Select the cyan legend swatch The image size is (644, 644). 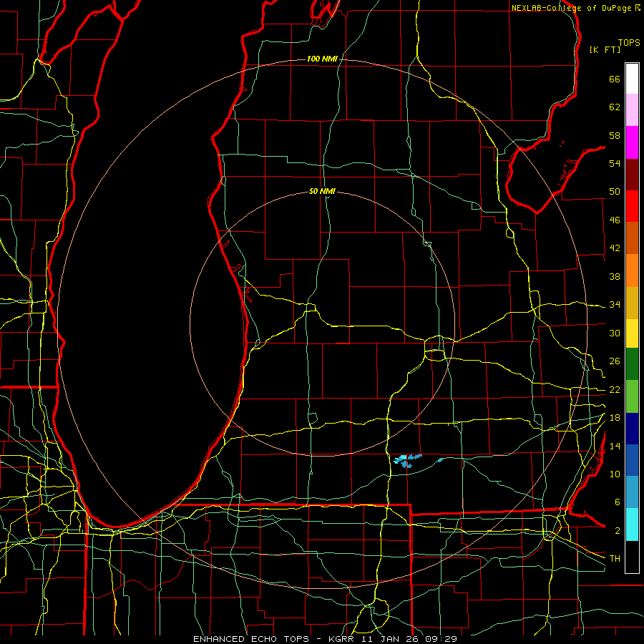(x=632, y=525)
